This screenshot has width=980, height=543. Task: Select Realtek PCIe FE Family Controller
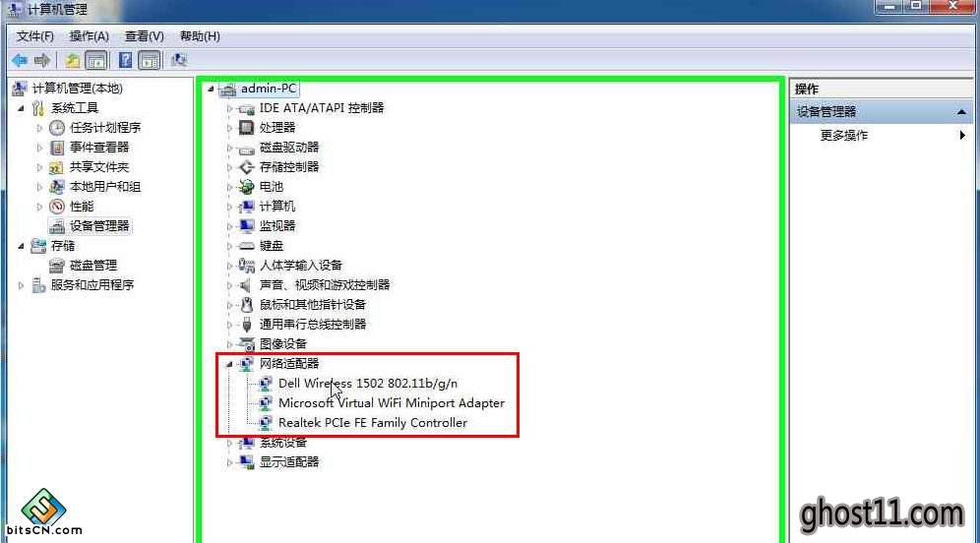coord(373,422)
